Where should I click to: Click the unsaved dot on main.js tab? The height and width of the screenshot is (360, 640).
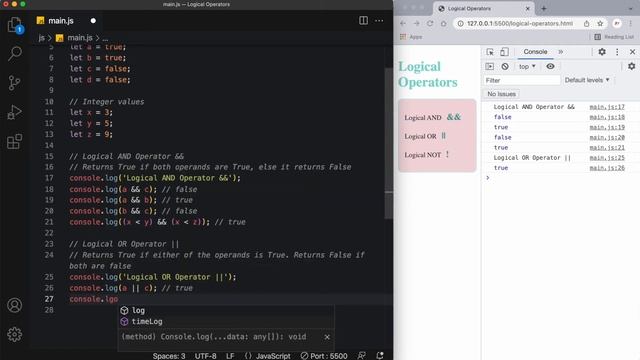93,21
